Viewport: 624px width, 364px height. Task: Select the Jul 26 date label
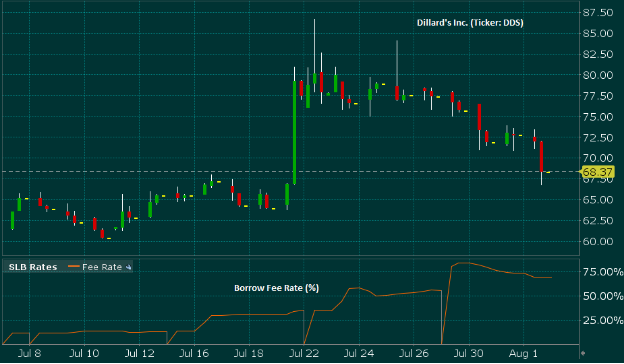click(x=414, y=354)
